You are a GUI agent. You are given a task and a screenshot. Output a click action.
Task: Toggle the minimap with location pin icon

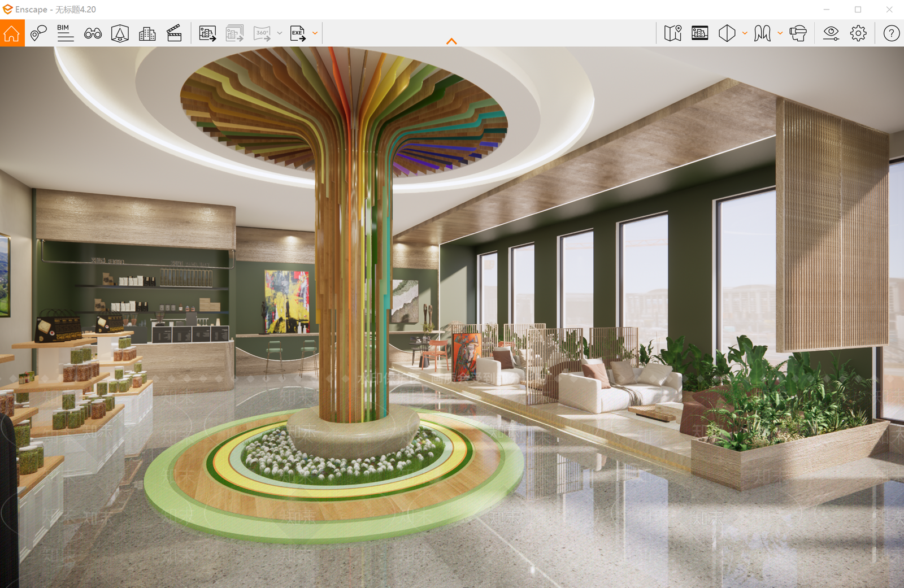[x=673, y=33]
